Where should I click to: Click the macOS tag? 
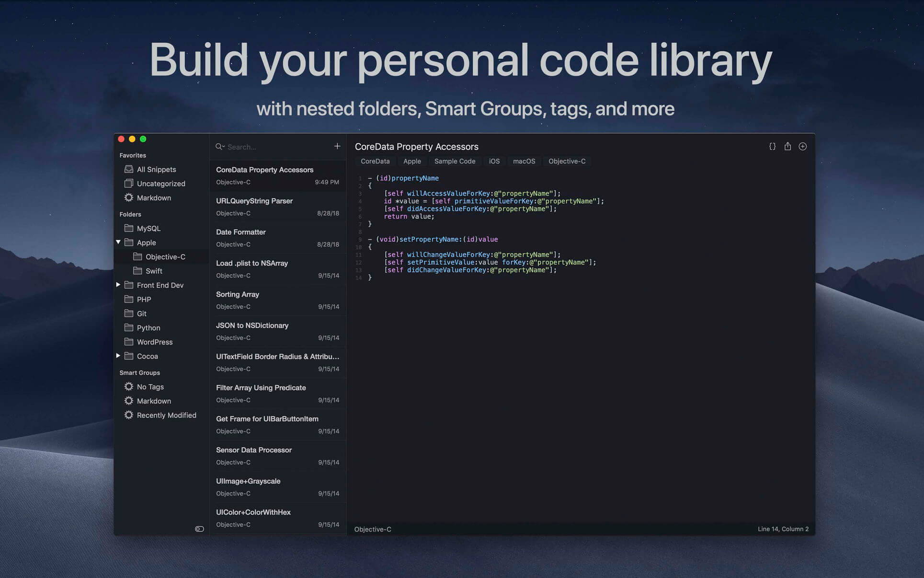[x=524, y=162]
